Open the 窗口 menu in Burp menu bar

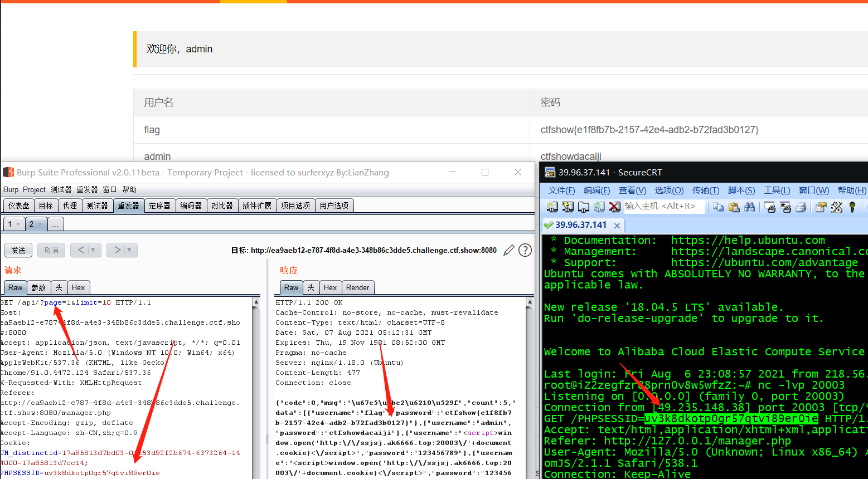pos(110,189)
